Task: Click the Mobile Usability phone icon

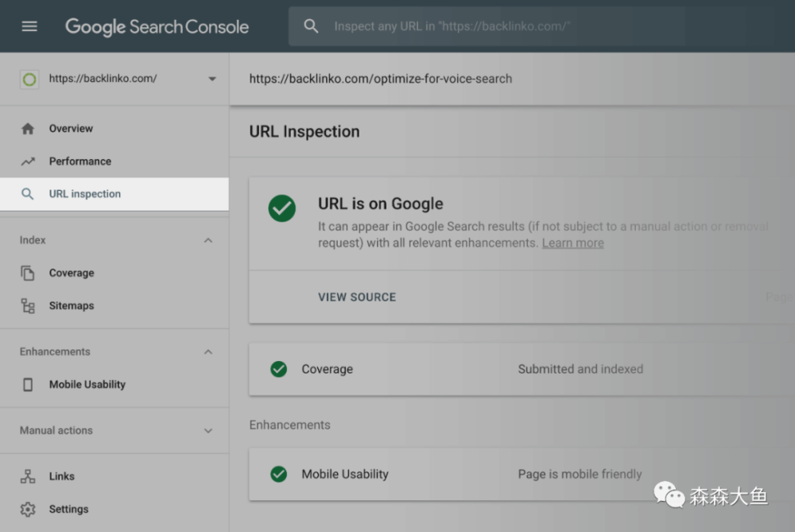Action: click(28, 385)
